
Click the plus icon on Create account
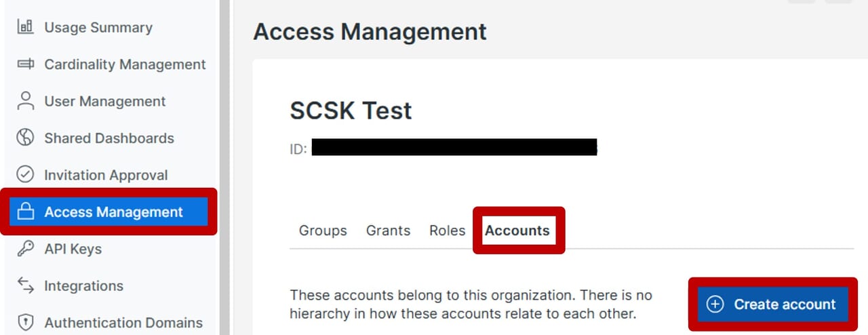(x=715, y=304)
